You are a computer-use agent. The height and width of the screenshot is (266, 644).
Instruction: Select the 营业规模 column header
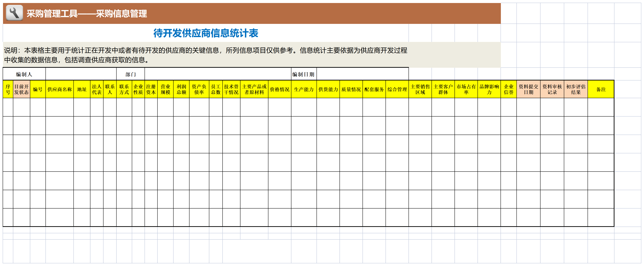(x=165, y=89)
